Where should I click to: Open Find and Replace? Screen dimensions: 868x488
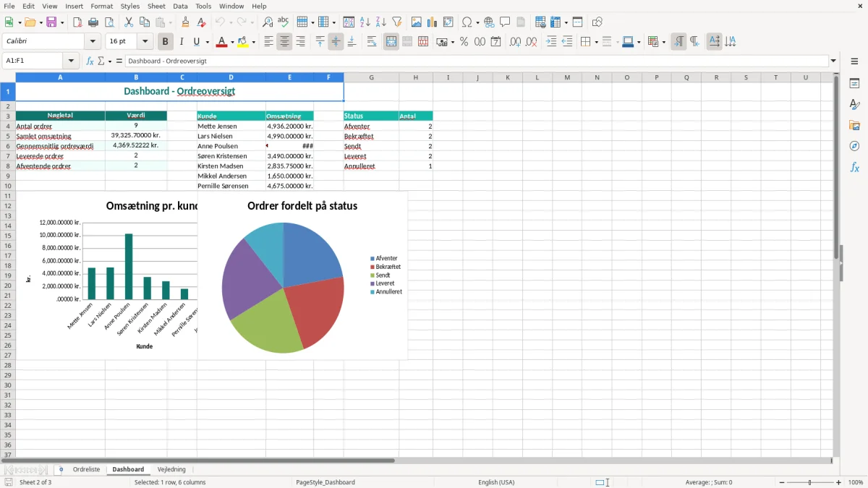(x=268, y=22)
